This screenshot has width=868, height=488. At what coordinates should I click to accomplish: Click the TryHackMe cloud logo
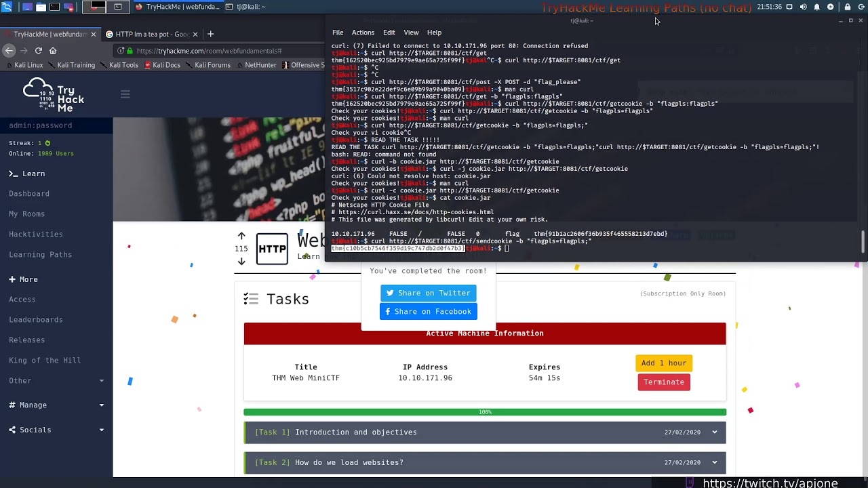pos(53,95)
